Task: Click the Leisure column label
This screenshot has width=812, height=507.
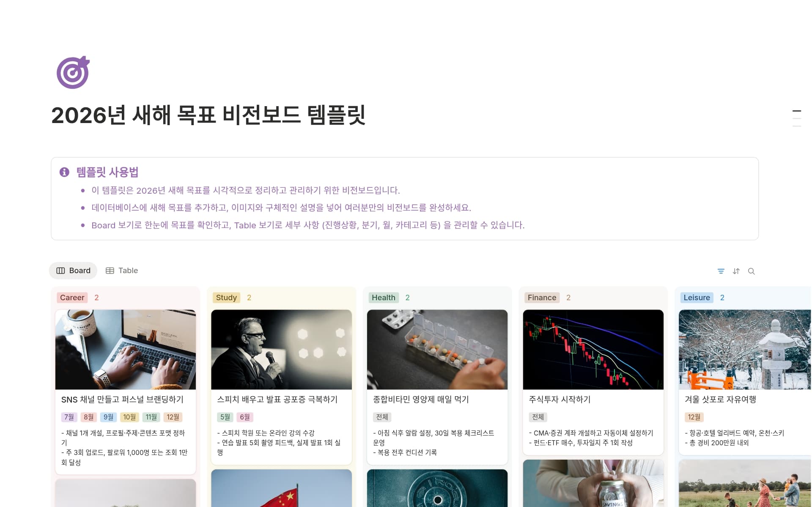Action: (x=697, y=298)
